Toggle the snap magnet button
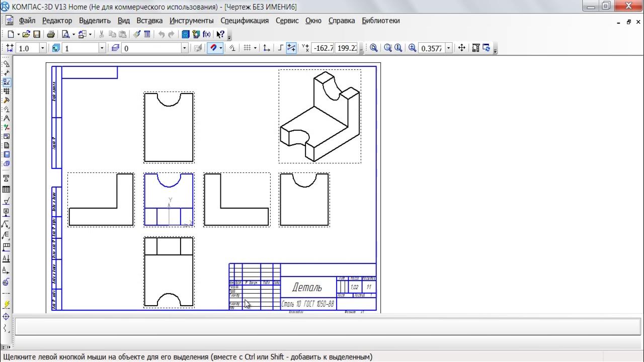Screen dimensions: 644x362 click(213, 48)
